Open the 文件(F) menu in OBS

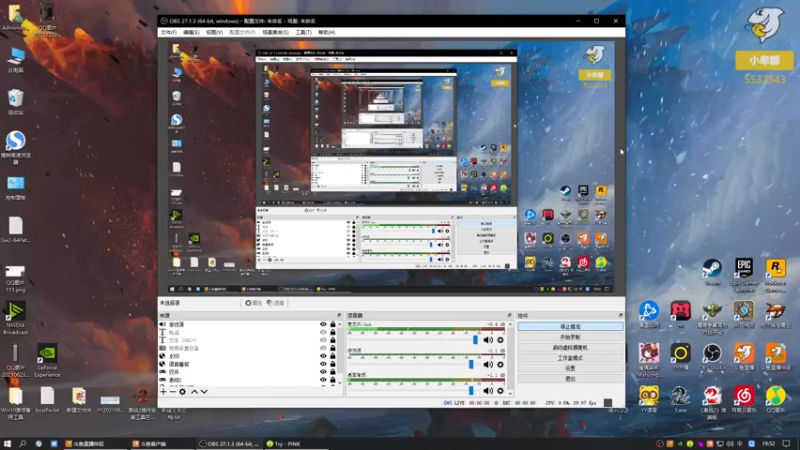coord(168,32)
